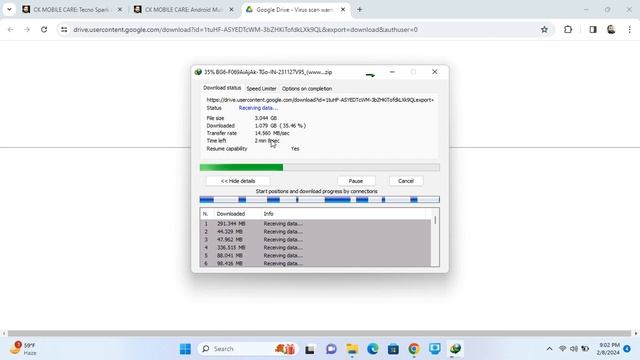The height and width of the screenshot is (360, 640).
Task: Click the Receiving data status text
Action: point(258,108)
